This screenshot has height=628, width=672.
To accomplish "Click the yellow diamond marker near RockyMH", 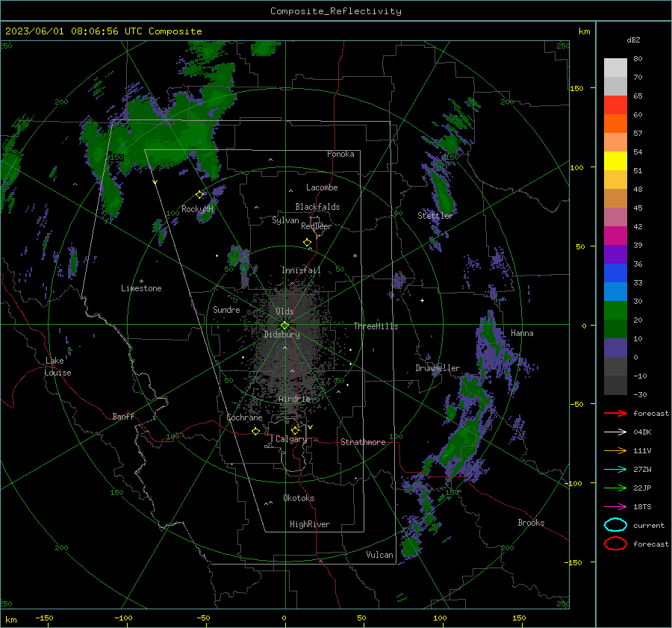I will (199, 195).
